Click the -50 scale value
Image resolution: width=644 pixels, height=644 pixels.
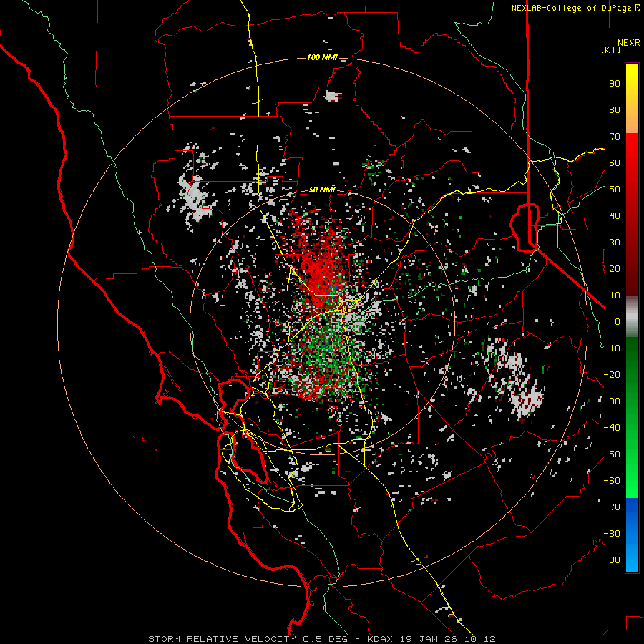(612, 454)
